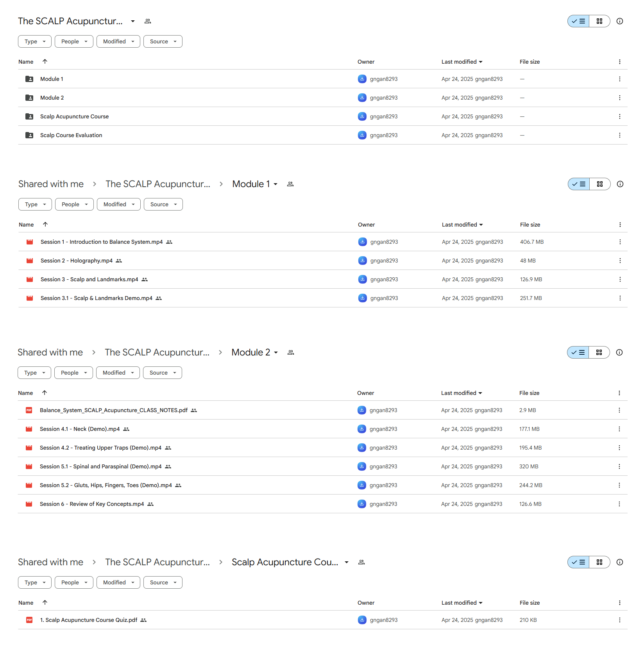
Task: Open the Module 1 folder row
Action: point(323,79)
